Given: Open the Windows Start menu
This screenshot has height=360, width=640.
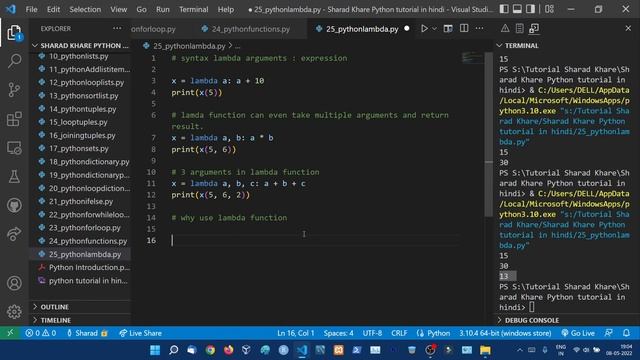Looking at the screenshot, I should point(155,350).
